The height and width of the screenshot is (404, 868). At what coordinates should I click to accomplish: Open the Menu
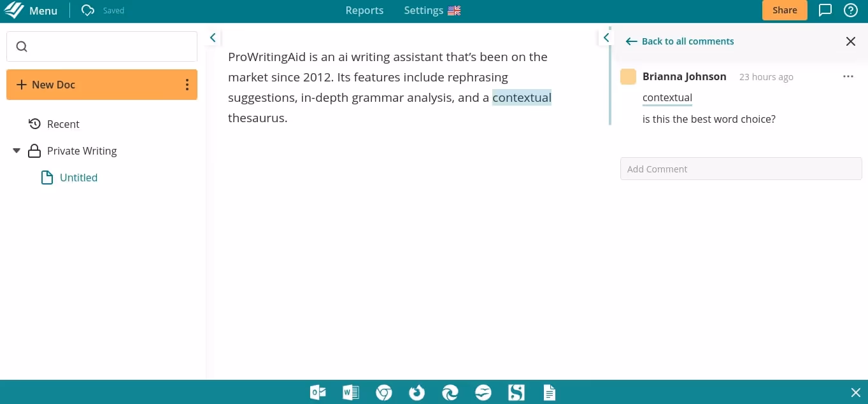[43, 11]
